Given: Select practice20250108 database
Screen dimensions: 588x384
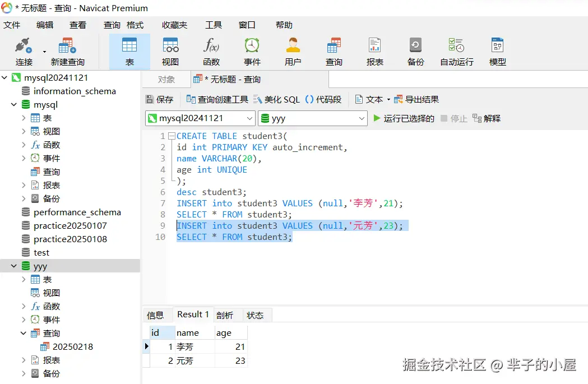Looking at the screenshot, I should point(70,239).
